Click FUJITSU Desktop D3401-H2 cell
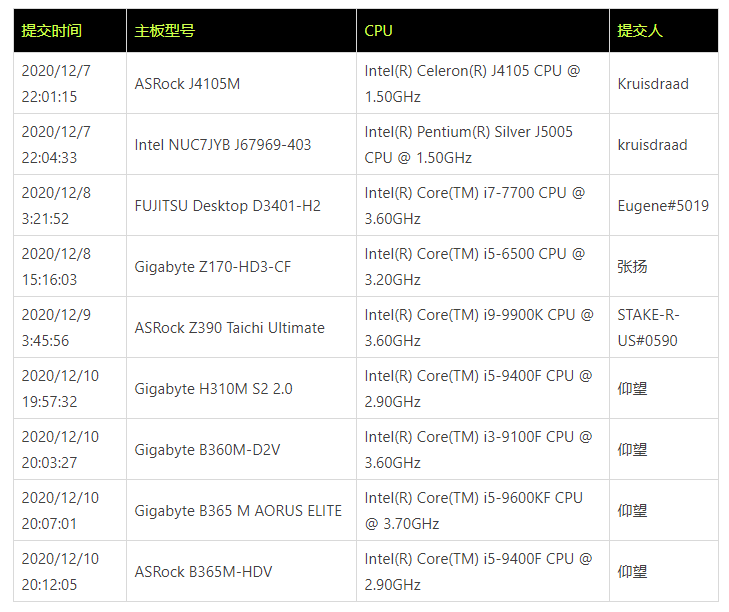Image resolution: width=729 pixels, height=612 pixels. coord(241,205)
